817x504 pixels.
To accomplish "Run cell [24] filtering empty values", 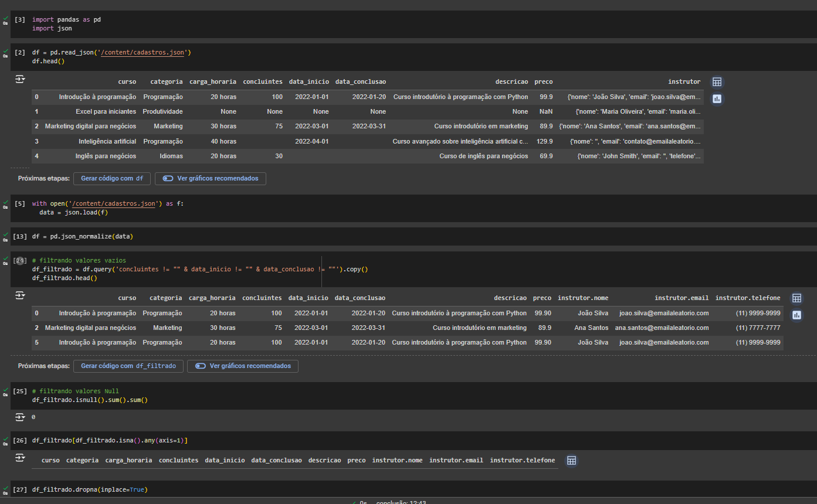I will 20,260.
